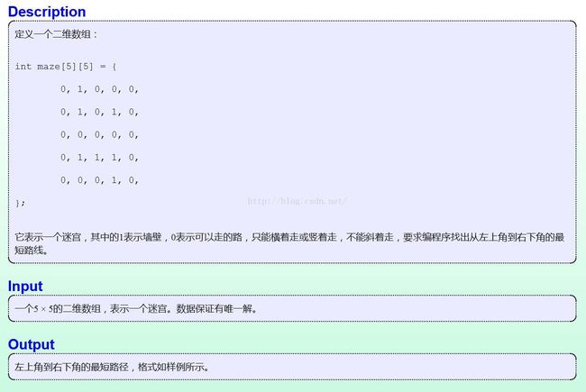Click the maze row '0, 1, 0, 0, 0,'
Screen dimensions: 586x392
point(99,89)
